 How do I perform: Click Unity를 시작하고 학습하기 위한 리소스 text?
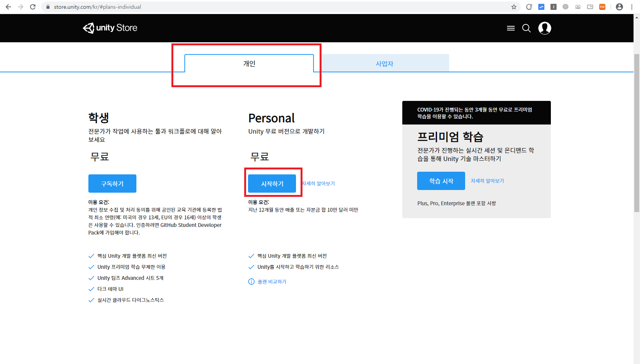click(x=298, y=267)
